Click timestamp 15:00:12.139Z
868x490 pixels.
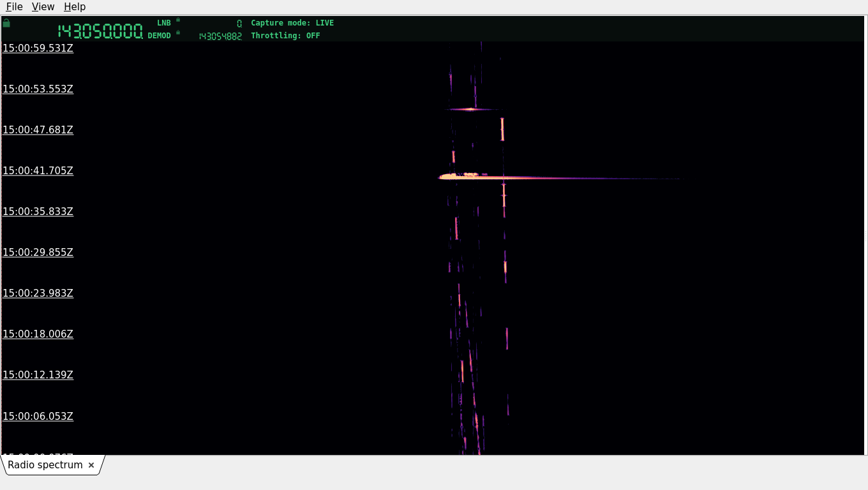[x=38, y=375]
